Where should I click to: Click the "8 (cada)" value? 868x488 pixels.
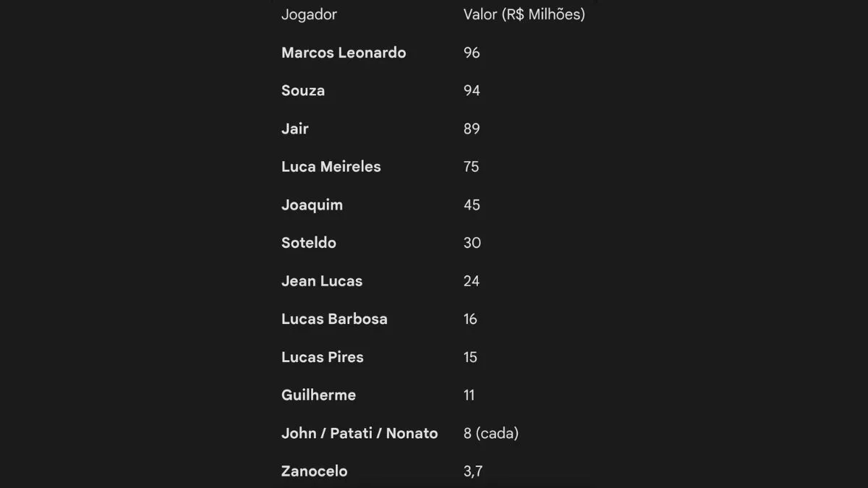pyautogui.click(x=491, y=433)
